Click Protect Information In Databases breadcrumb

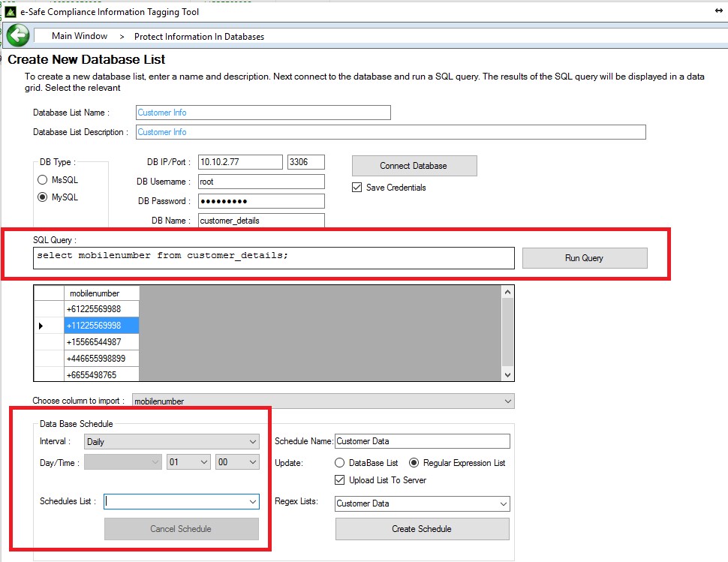(199, 36)
